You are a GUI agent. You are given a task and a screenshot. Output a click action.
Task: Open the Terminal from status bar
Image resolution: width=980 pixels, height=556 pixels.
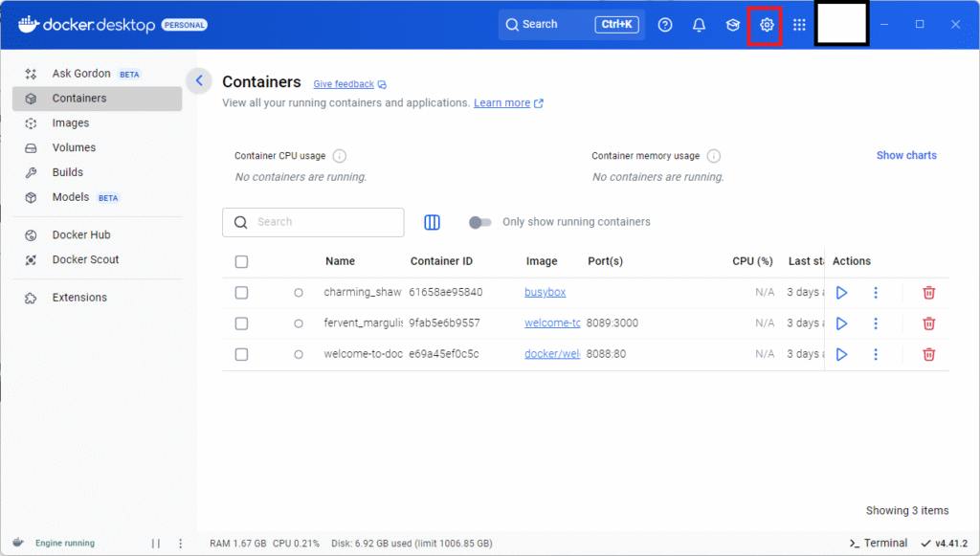tap(879, 543)
